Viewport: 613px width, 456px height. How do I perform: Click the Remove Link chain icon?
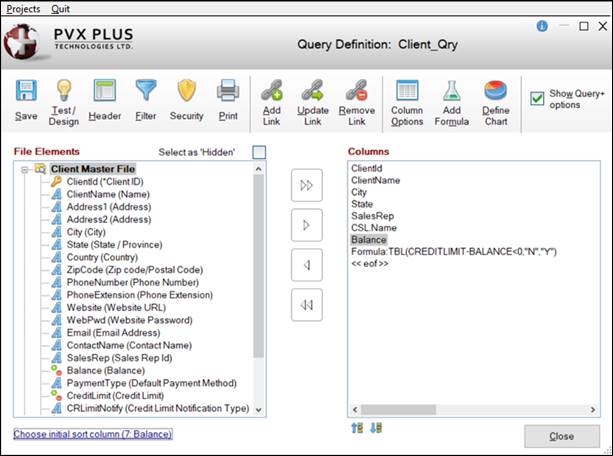click(357, 90)
